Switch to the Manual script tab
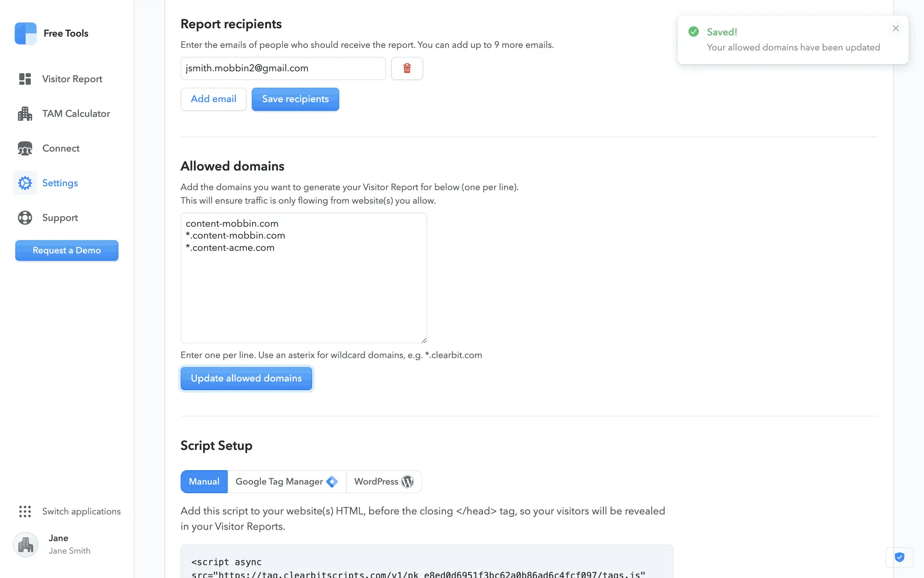 point(204,482)
